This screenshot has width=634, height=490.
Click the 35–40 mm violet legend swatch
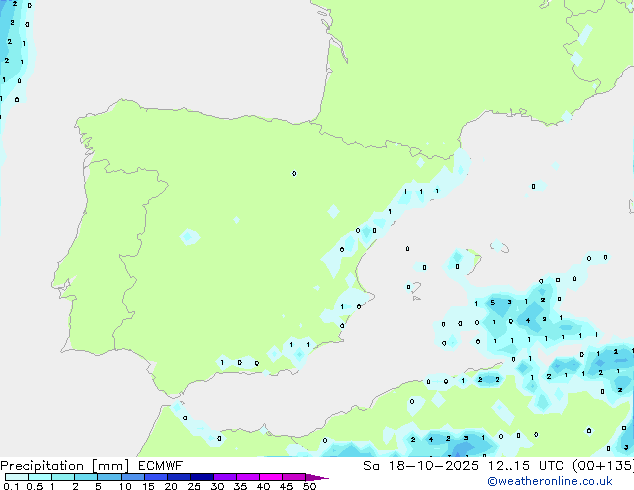(x=248, y=477)
